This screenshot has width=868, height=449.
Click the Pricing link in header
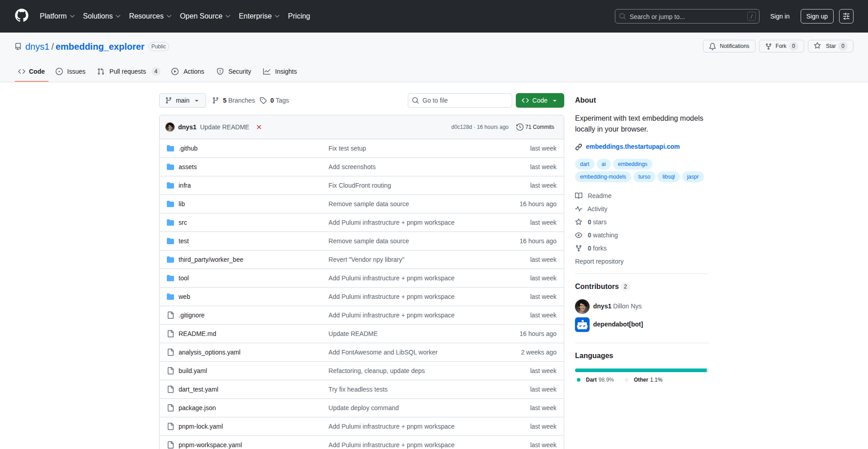coord(299,16)
